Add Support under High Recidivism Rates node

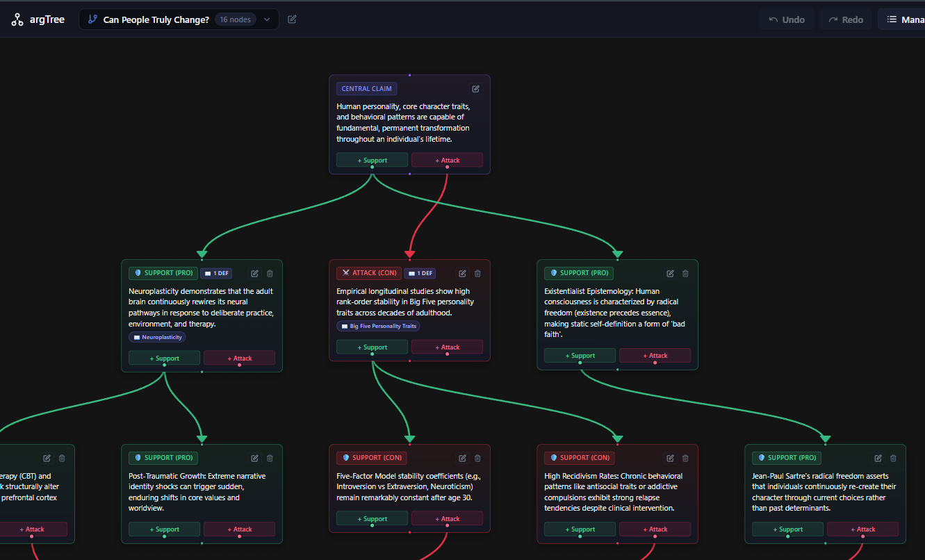(x=580, y=529)
